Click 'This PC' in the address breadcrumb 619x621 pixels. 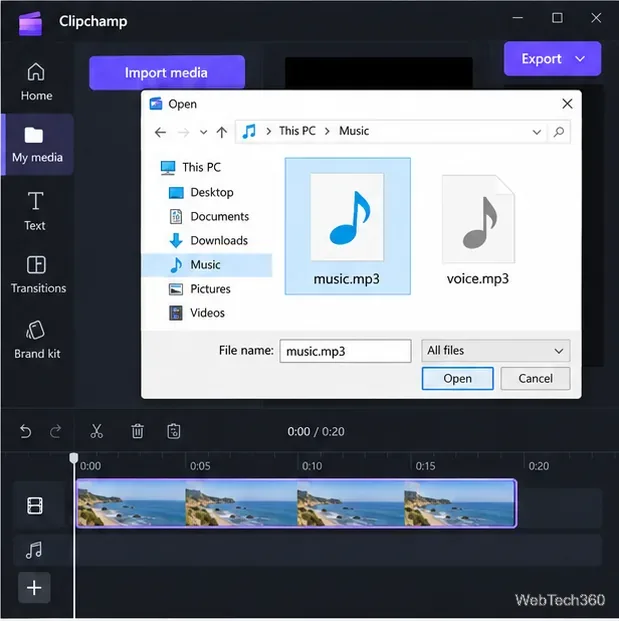point(297,131)
